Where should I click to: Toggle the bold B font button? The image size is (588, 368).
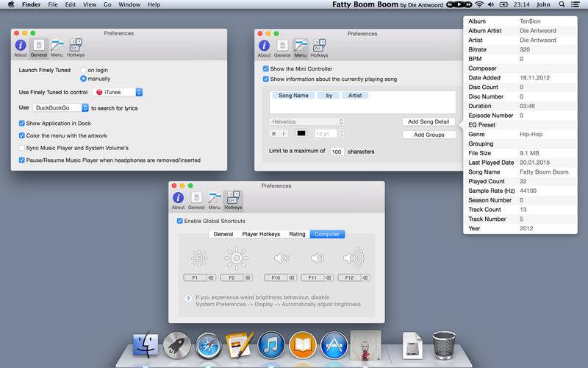click(x=273, y=134)
